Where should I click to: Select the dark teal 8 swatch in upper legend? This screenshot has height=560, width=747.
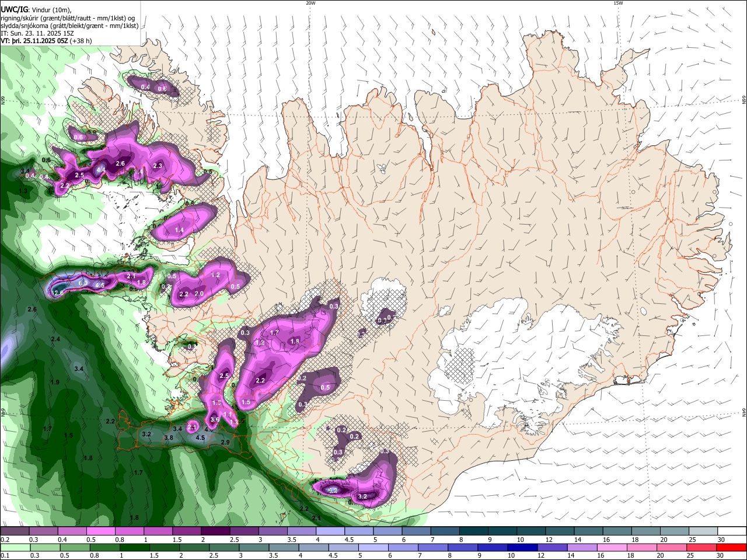pos(474,531)
